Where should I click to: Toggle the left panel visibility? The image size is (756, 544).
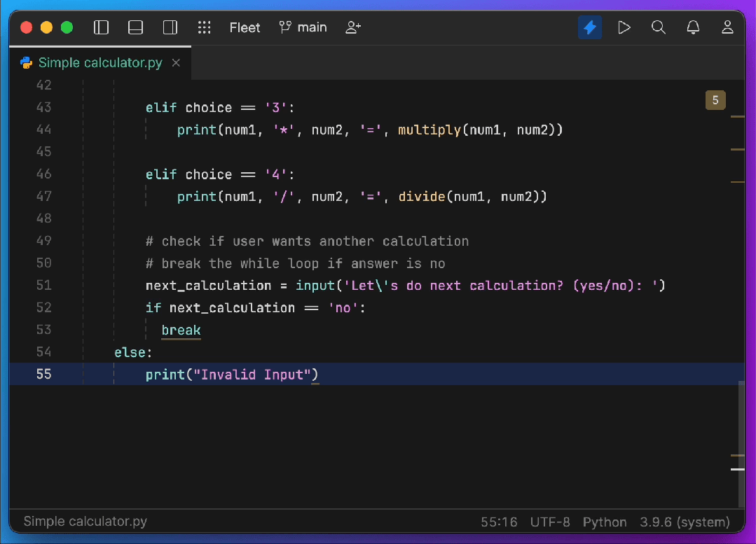pyautogui.click(x=101, y=27)
